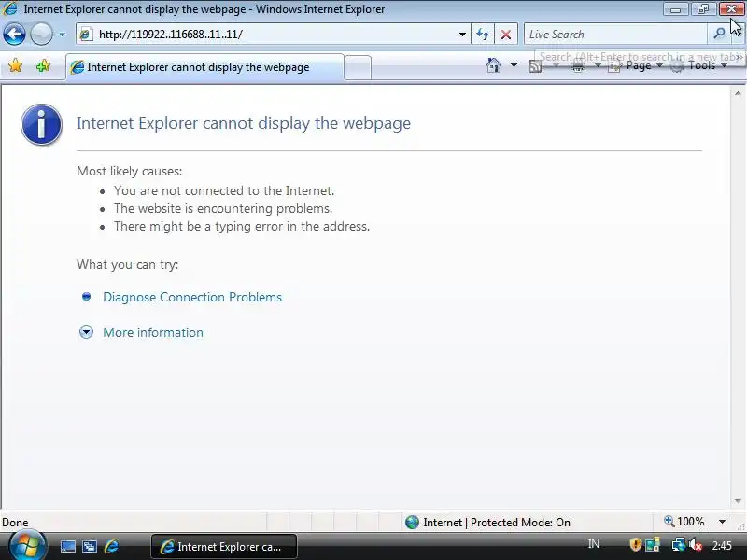Click the page heading 'Internet Explorer cannot display'
747x560 pixels.
[x=243, y=123]
